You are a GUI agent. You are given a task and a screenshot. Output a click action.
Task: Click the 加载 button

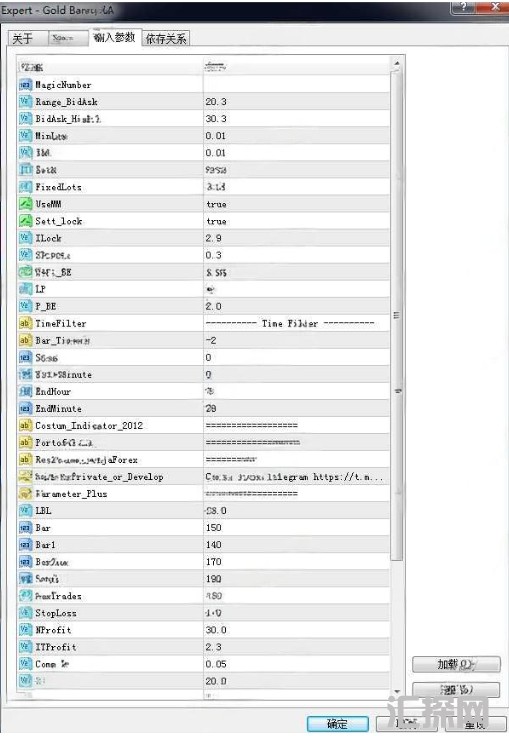tap(456, 664)
